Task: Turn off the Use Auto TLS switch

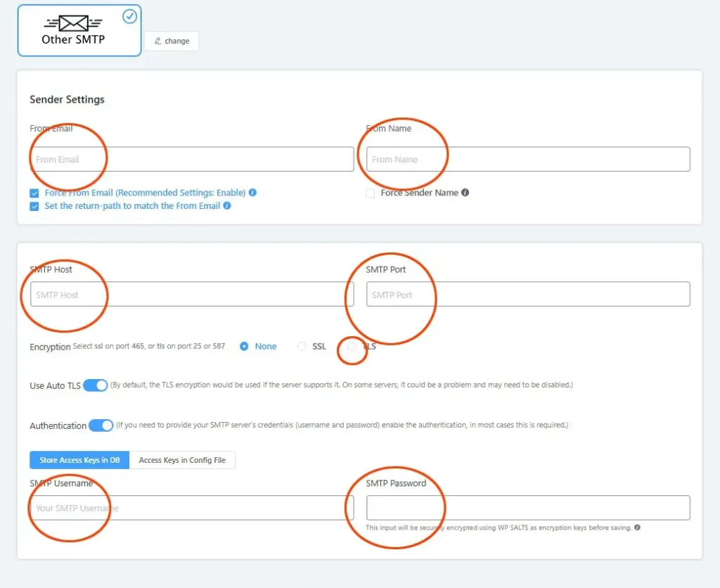Action: 96,385
